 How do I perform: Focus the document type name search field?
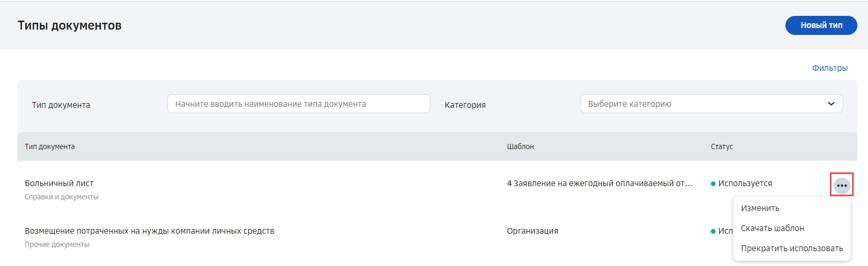(x=299, y=104)
